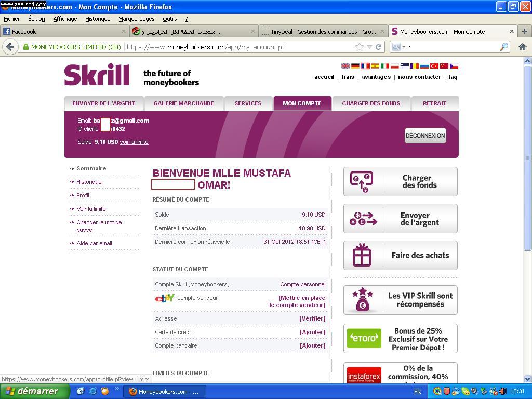532x399 pixels.
Task: Click the eBay logo in account status
Action: coord(165,298)
